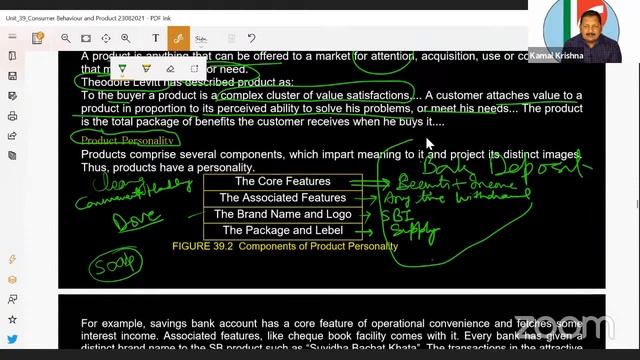Open file icon in left sidebar

tap(12, 56)
